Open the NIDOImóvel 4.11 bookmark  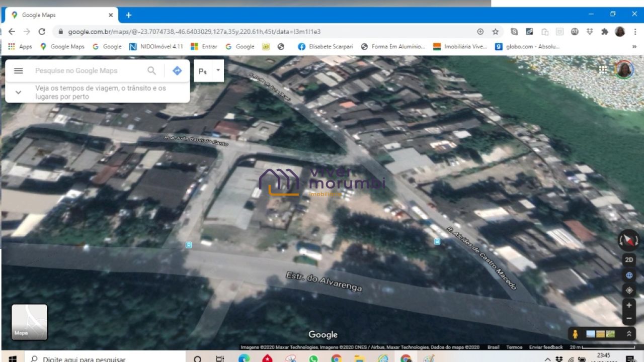[156, 46]
